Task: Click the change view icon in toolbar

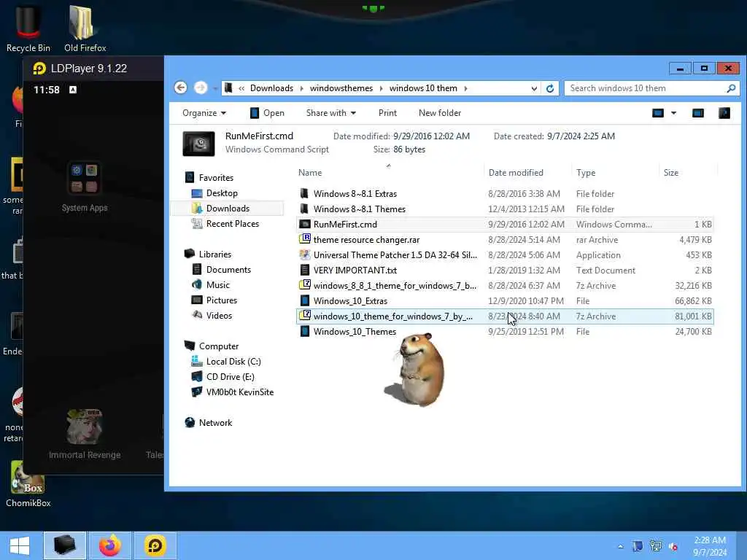Action: click(x=658, y=113)
